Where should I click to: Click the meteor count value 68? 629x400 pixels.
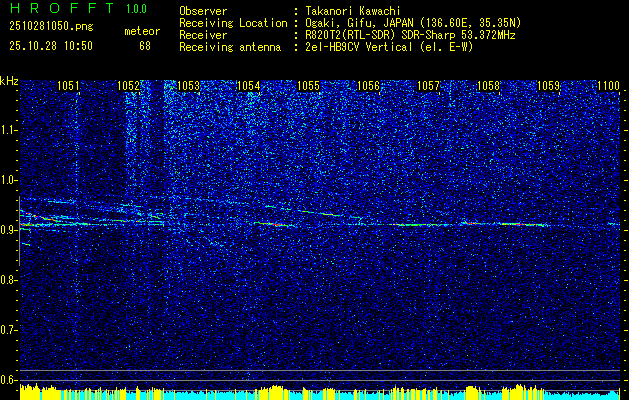coord(145,46)
